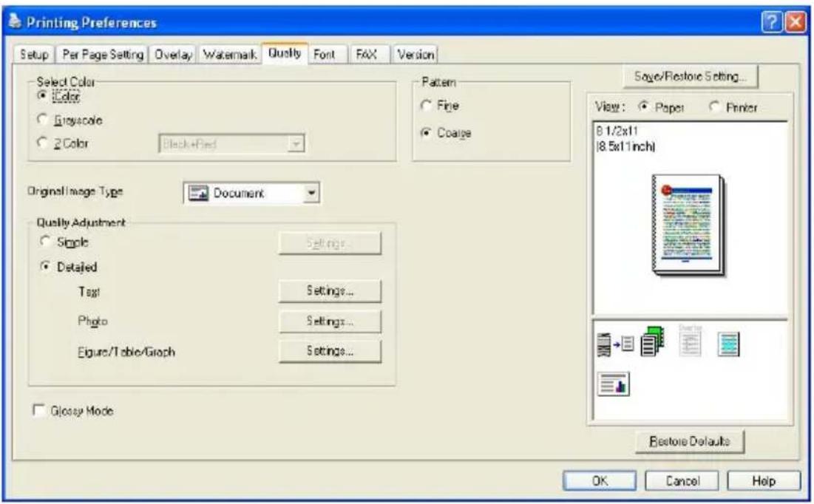Open Figure/Table/Graph Settings
814x504 pixels.
click(x=330, y=352)
